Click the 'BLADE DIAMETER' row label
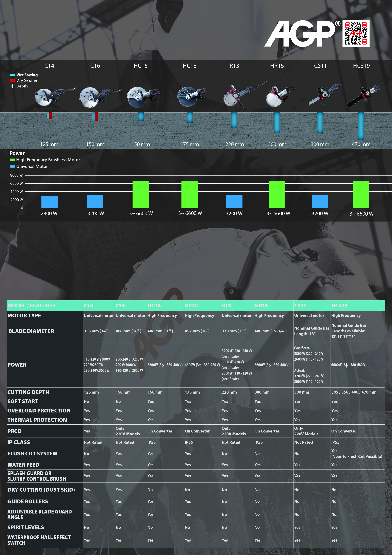The width and height of the screenshot is (392, 555). tap(31, 331)
